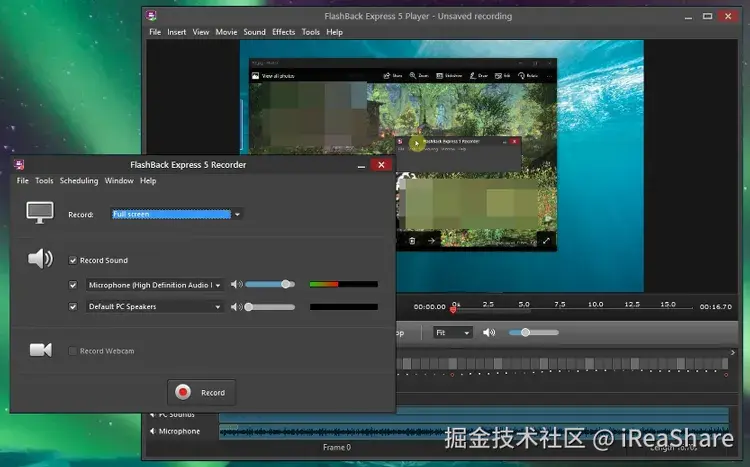
Task: Click the monitor screen record icon
Action: 40,212
